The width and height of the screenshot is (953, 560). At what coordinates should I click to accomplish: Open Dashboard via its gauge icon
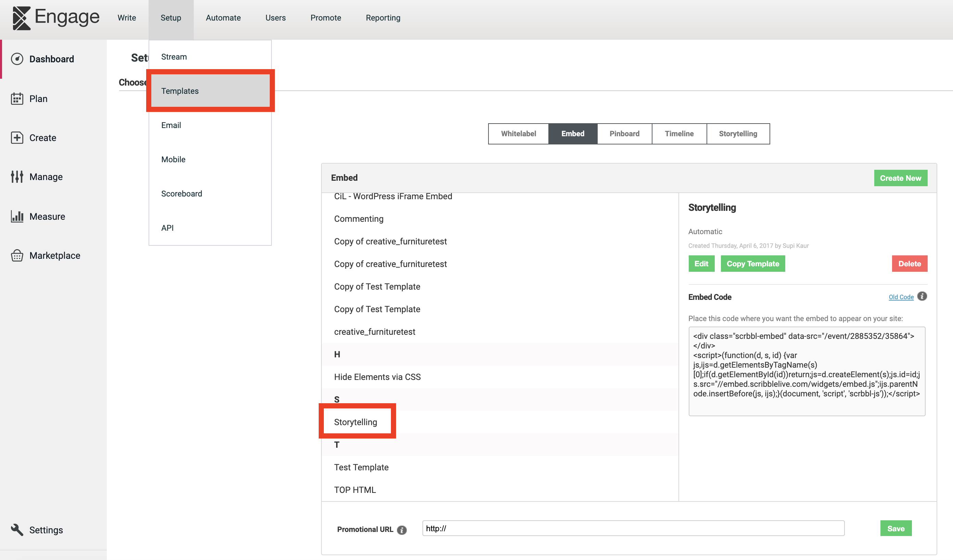pos(17,59)
